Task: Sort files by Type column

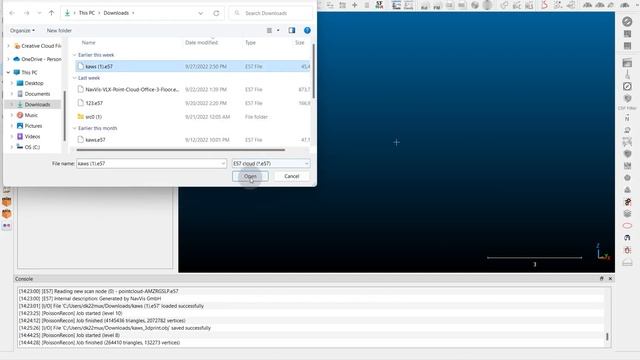Action: click(x=250, y=42)
